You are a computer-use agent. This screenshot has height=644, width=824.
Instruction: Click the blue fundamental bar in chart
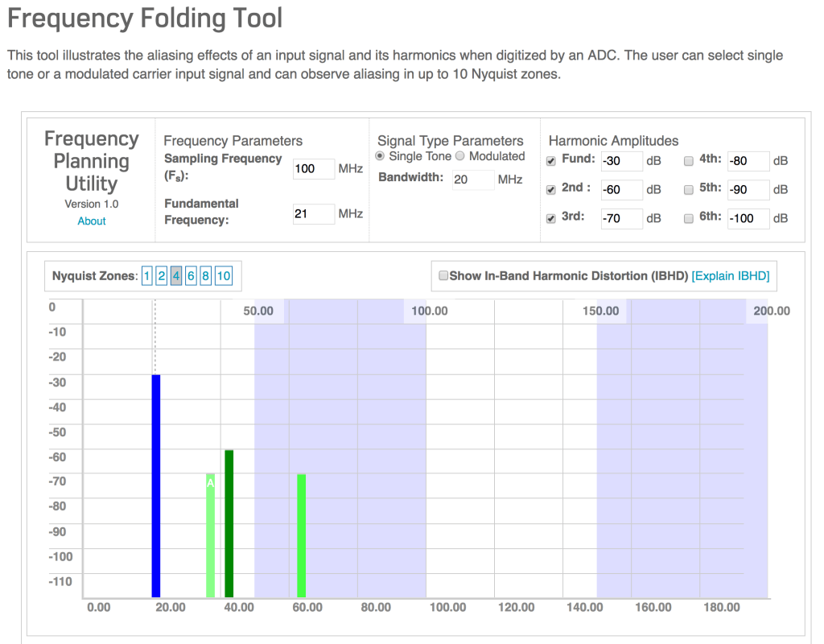click(x=156, y=483)
